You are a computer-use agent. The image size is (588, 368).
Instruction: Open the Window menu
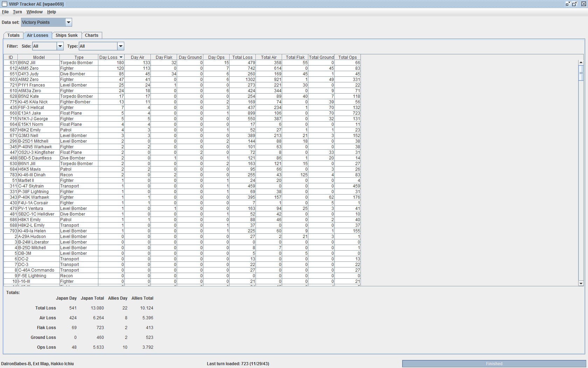(34, 12)
